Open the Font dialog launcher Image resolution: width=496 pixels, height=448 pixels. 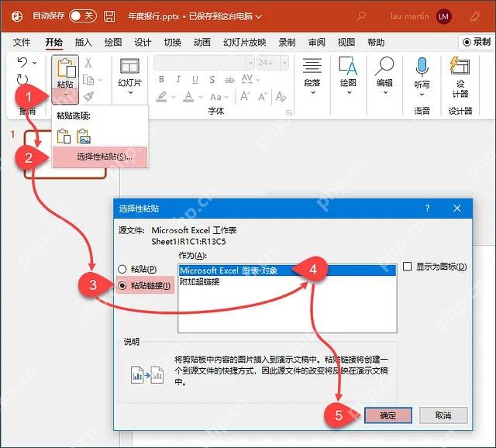click(x=288, y=112)
